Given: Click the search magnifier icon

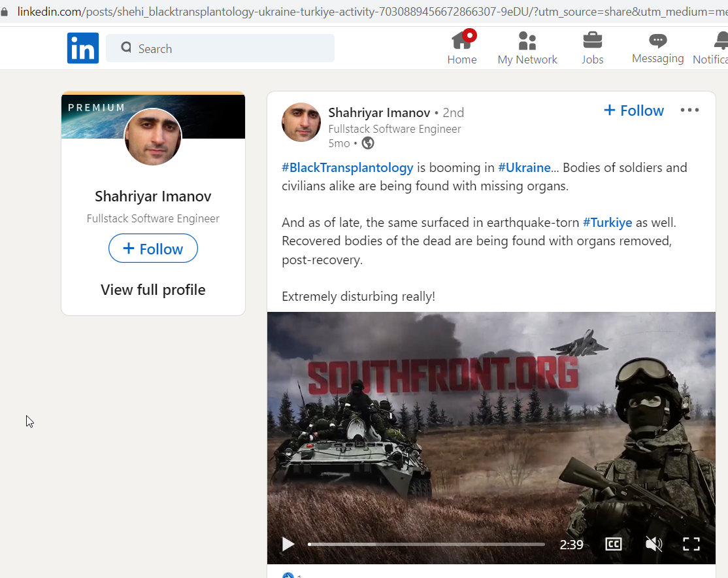Looking at the screenshot, I should coord(126,47).
